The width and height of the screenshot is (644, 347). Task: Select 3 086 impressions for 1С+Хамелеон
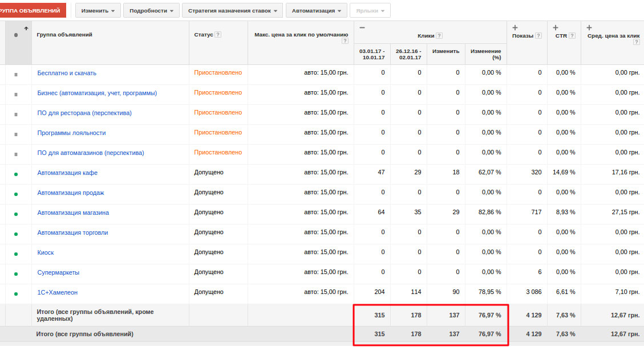click(533, 292)
